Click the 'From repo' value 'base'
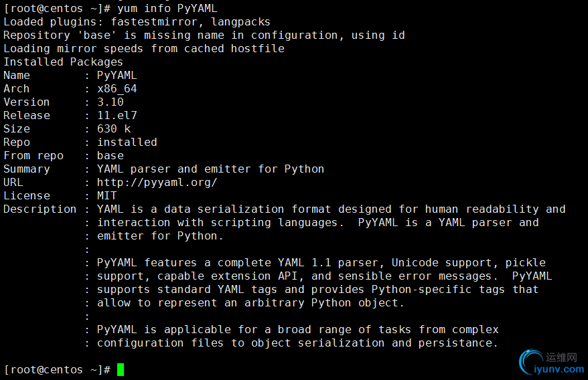Screen dimensions: 588x380 [x=110, y=155]
